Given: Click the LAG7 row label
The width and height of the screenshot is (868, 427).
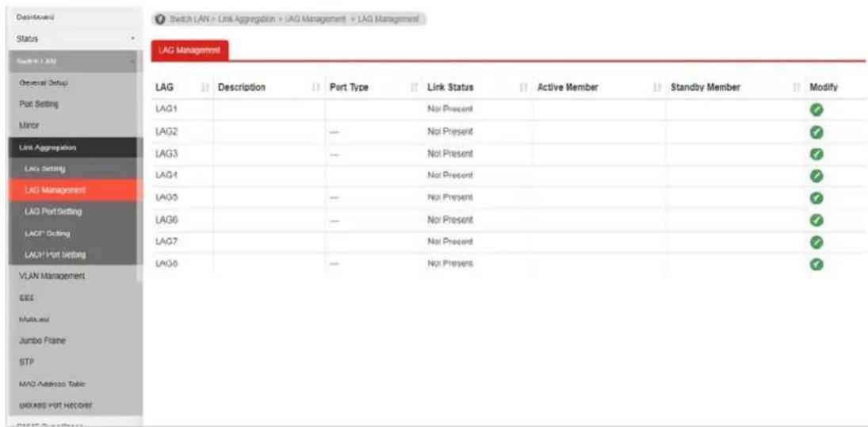Looking at the screenshot, I should coord(166,242).
